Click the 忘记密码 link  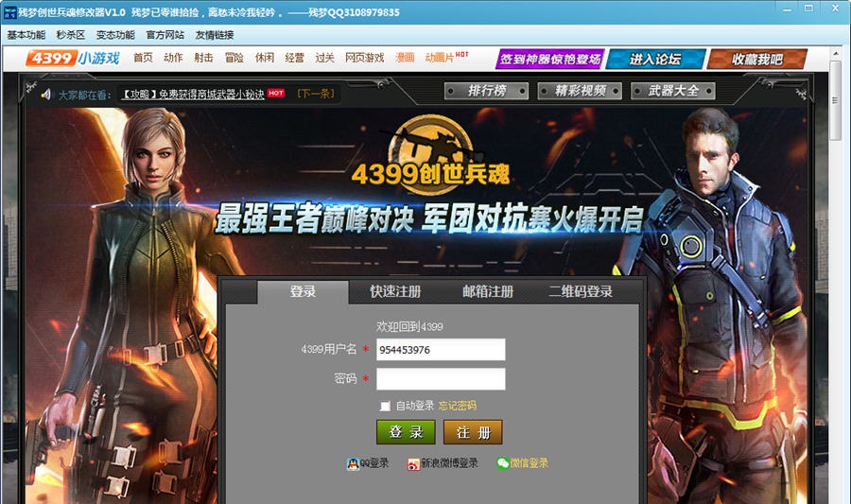point(457,406)
